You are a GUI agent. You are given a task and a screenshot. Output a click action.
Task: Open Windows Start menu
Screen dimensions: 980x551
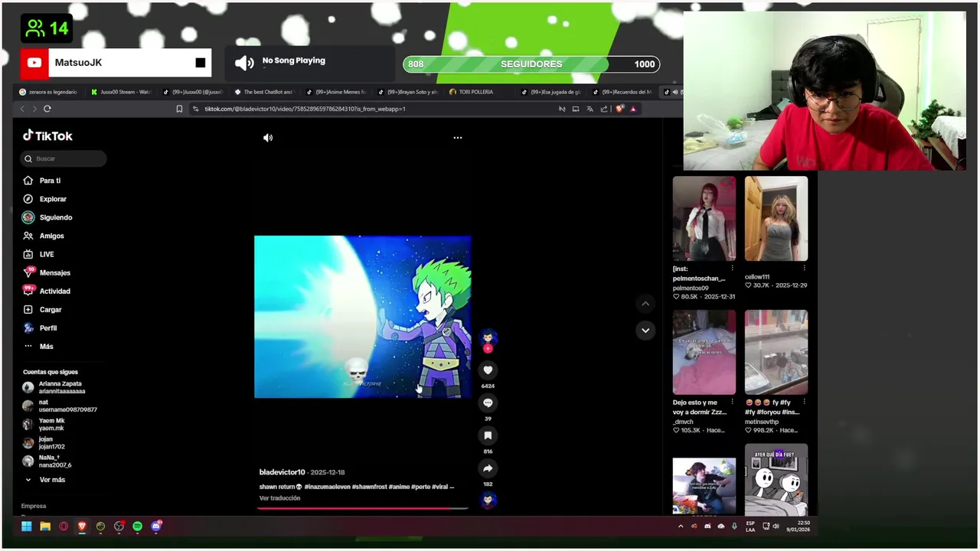pos(27,527)
